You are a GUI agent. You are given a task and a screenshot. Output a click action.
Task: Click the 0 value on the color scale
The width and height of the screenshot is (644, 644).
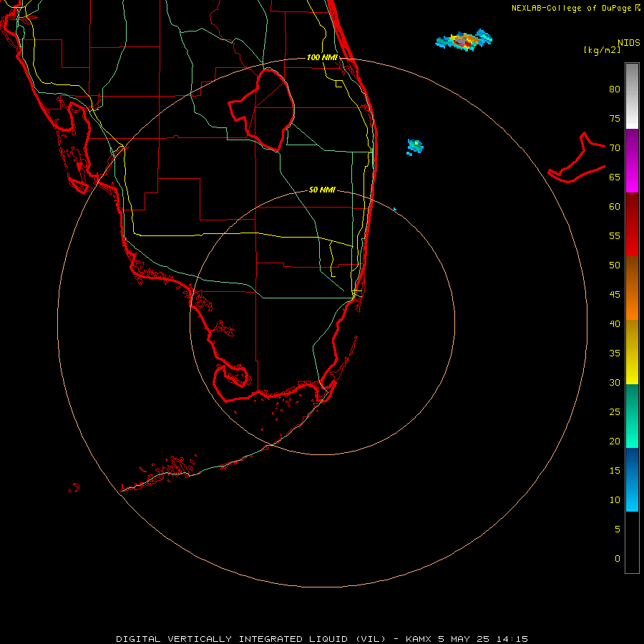618,559
